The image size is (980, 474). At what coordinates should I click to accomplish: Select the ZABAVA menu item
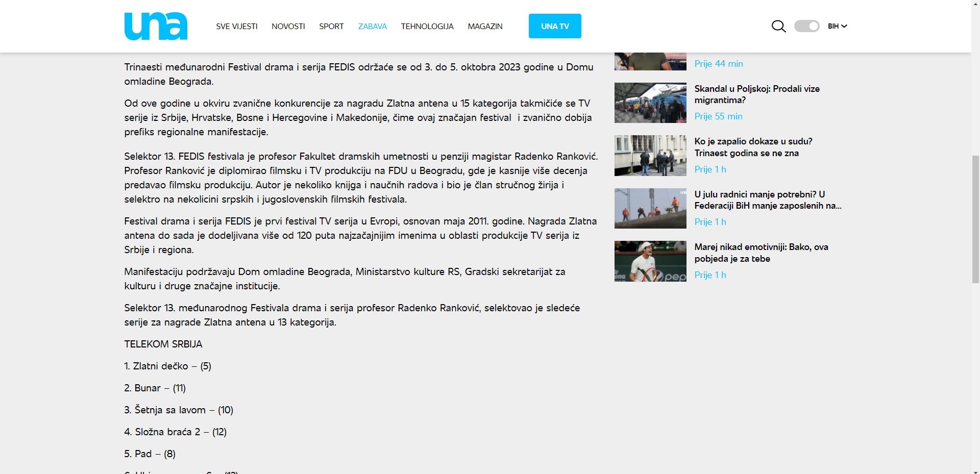tap(372, 27)
